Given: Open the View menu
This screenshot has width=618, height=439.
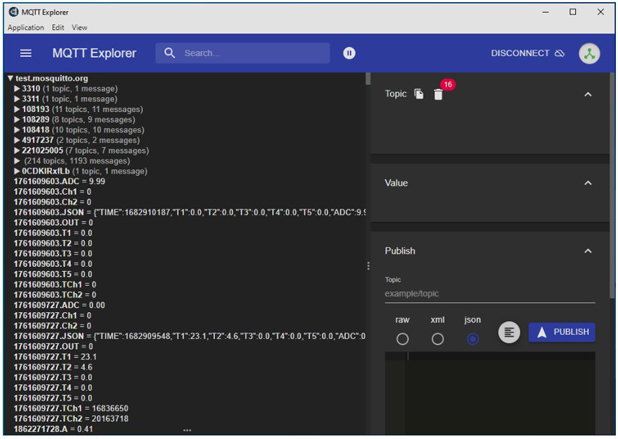Looking at the screenshot, I should (80, 28).
